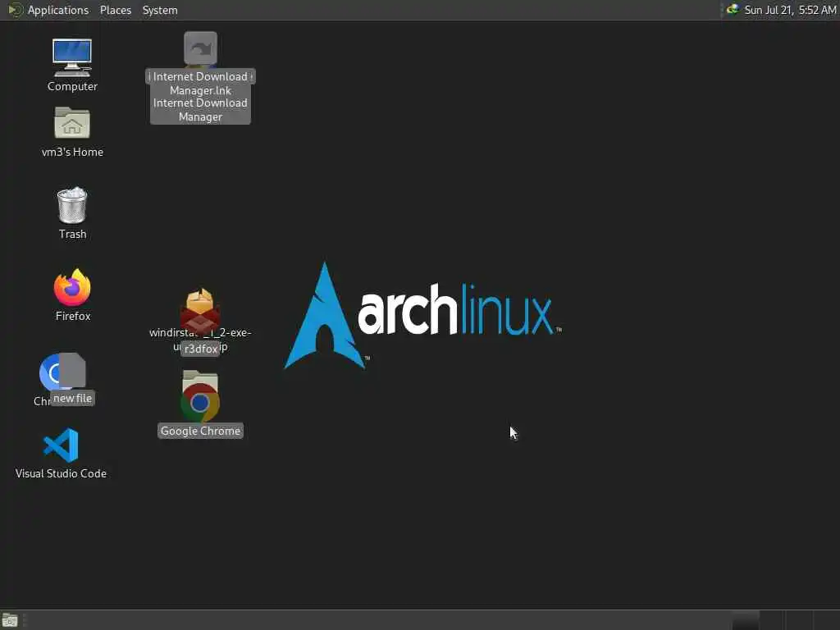
Task: Open the System menu
Action: tap(160, 10)
